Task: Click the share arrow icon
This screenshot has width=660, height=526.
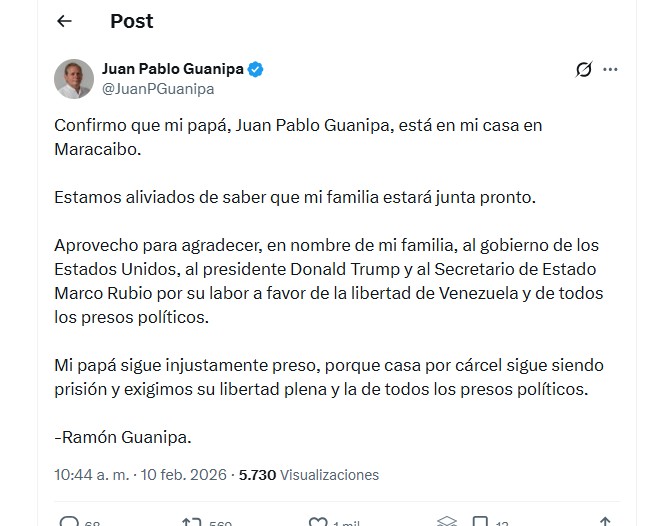Action: [x=605, y=520]
